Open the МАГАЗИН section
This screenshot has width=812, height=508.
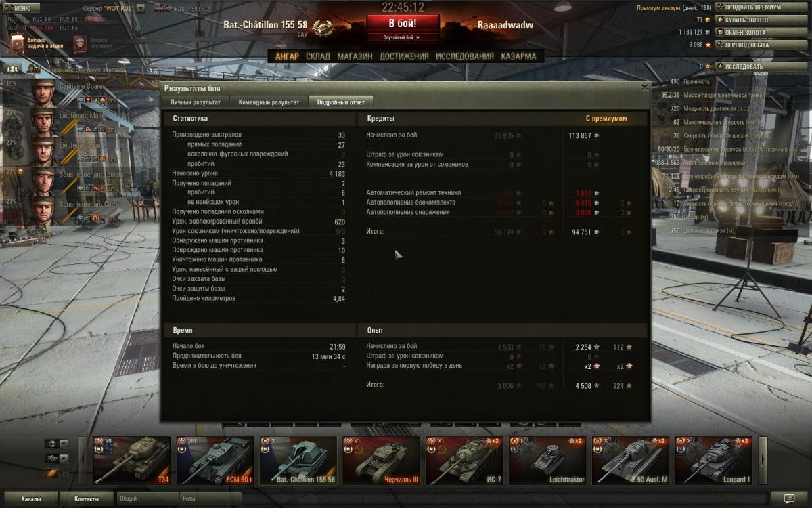pyautogui.click(x=355, y=56)
